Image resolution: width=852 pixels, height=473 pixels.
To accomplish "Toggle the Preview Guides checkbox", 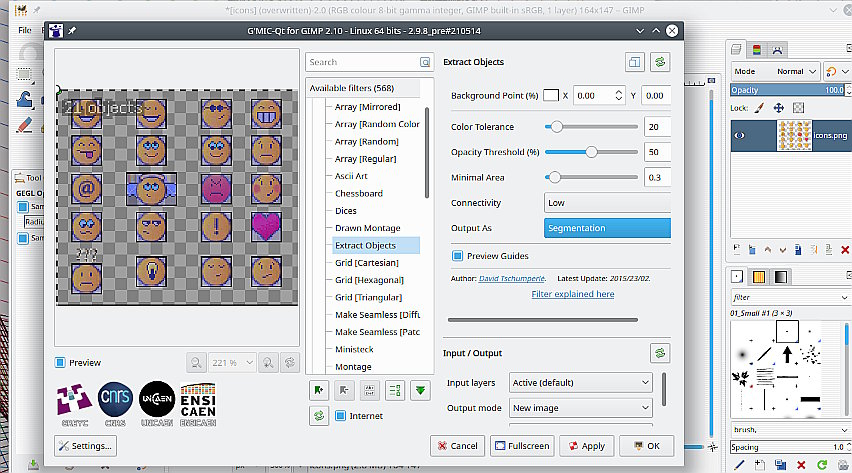I will [x=458, y=255].
